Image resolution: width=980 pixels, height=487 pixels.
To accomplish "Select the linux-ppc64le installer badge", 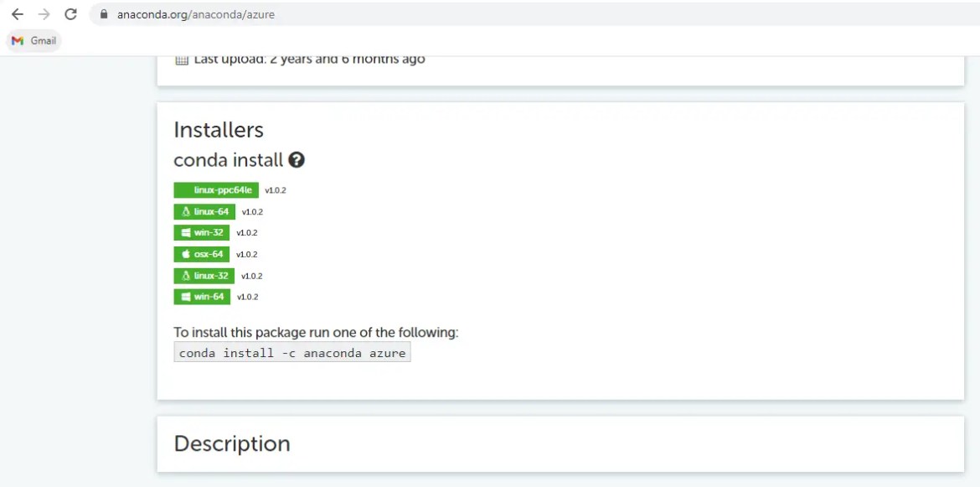I will point(216,190).
